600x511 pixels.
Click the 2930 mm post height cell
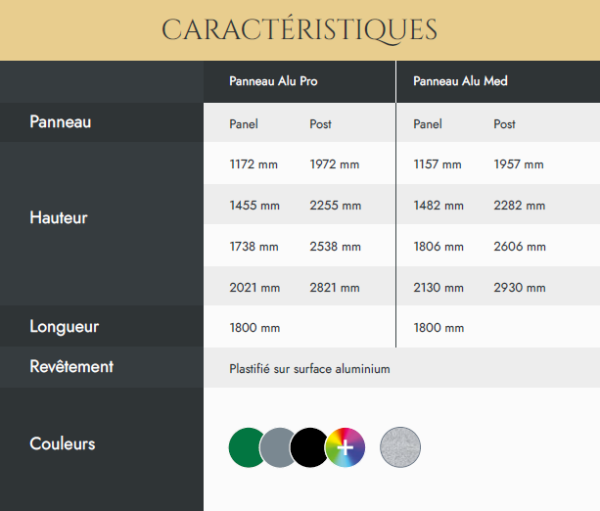[519, 287]
